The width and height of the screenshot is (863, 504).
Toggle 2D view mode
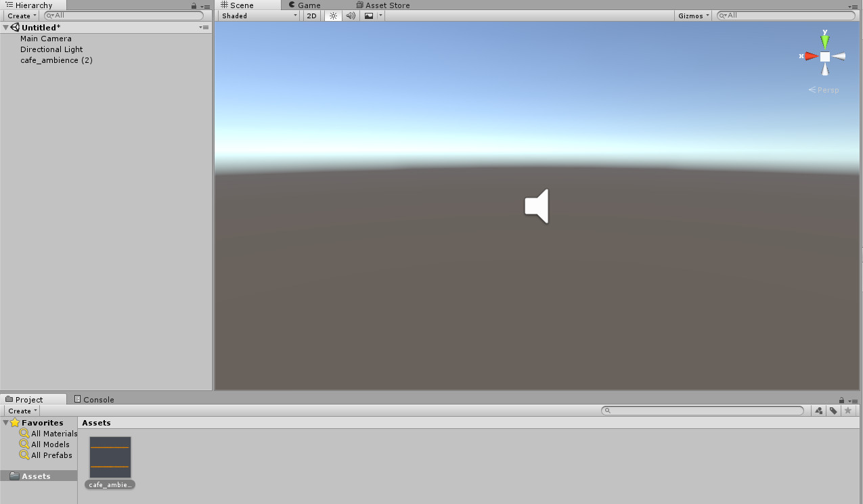tap(311, 16)
